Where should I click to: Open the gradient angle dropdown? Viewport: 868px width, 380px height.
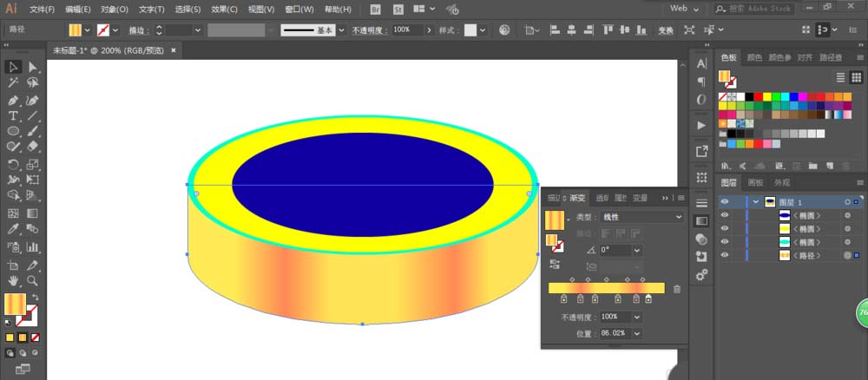click(x=638, y=250)
